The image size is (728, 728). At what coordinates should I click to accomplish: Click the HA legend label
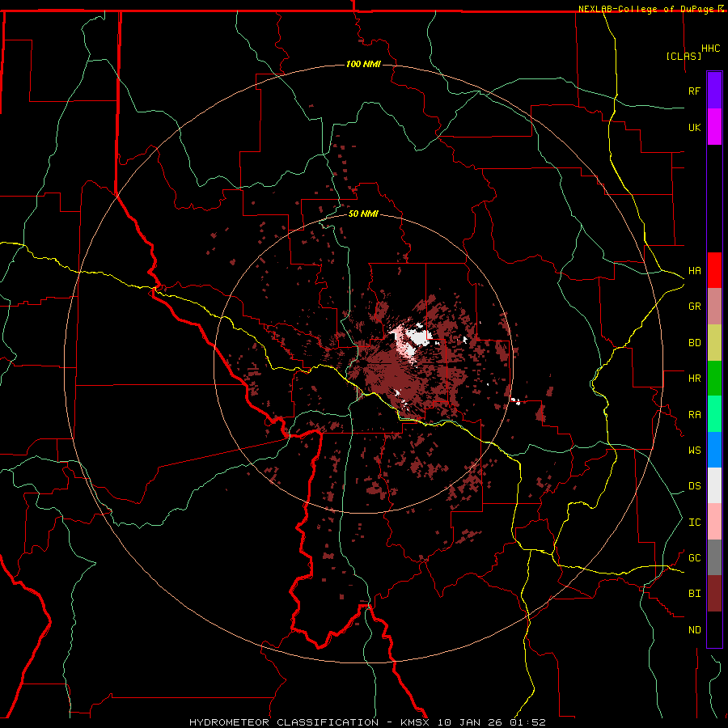tap(694, 270)
